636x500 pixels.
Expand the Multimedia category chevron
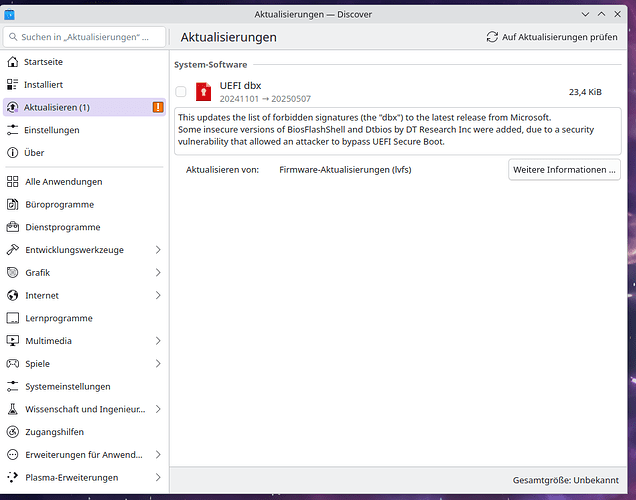click(158, 341)
